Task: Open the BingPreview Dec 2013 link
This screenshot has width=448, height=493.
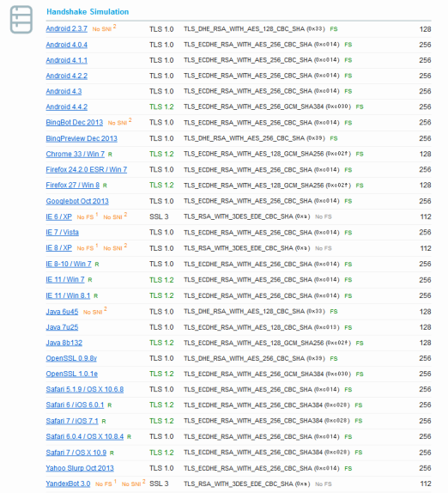Action: [82, 138]
